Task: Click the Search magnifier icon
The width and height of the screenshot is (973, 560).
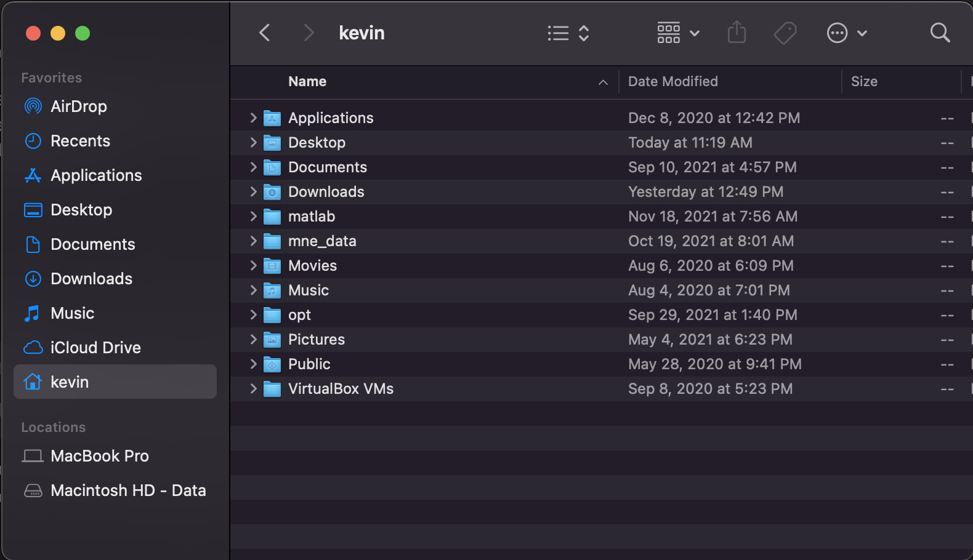Action: tap(940, 33)
